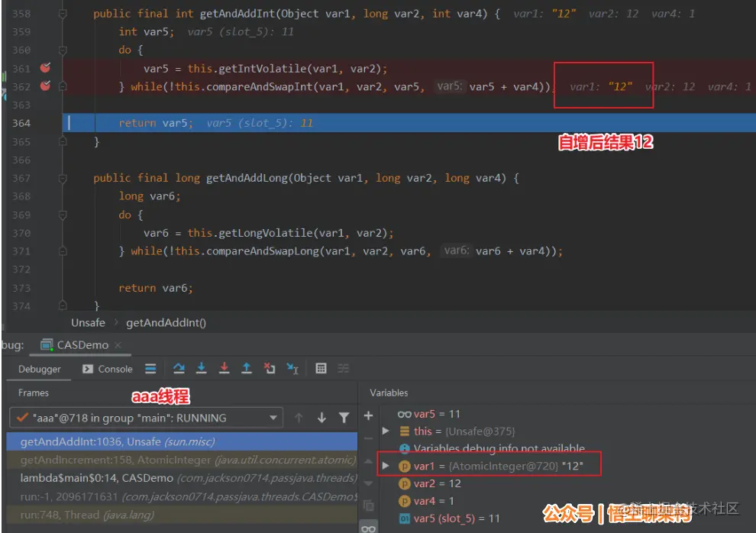The width and height of the screenshot is (756, 533).
Task: Open the thread selector dropdown showing "aaa"@718
Action: 146,418
